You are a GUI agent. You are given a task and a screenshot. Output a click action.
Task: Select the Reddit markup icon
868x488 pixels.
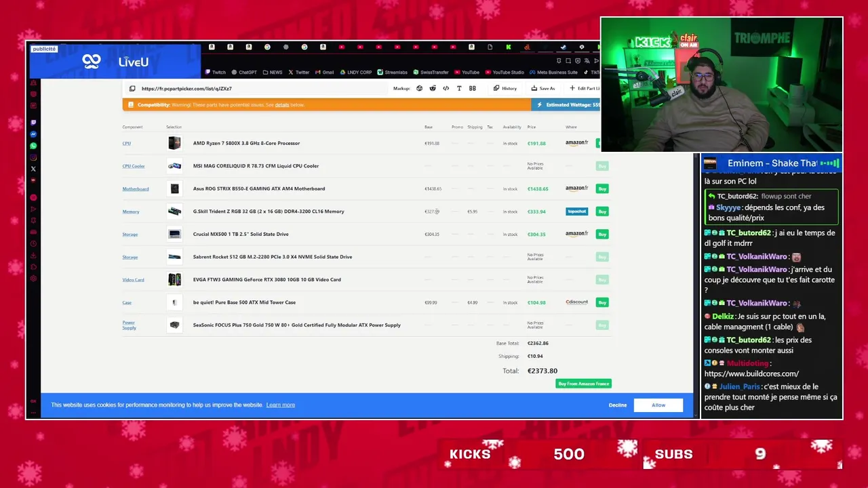pyautogui.click(x=433, y=88)
